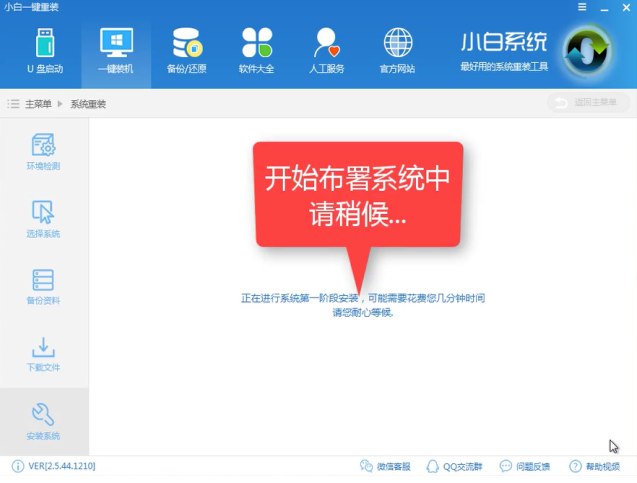Click the 最好用的系统重装工具 slogan text

tap(504, 67)
